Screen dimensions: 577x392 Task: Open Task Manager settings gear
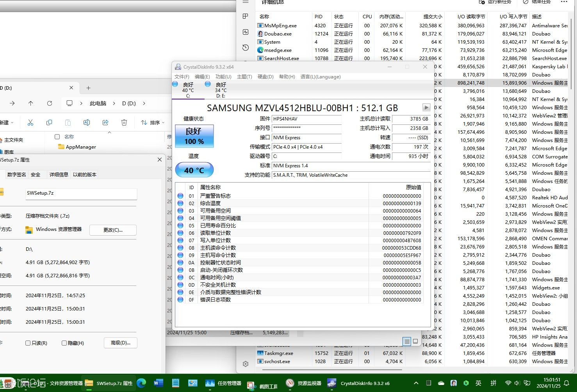(246, 364)
